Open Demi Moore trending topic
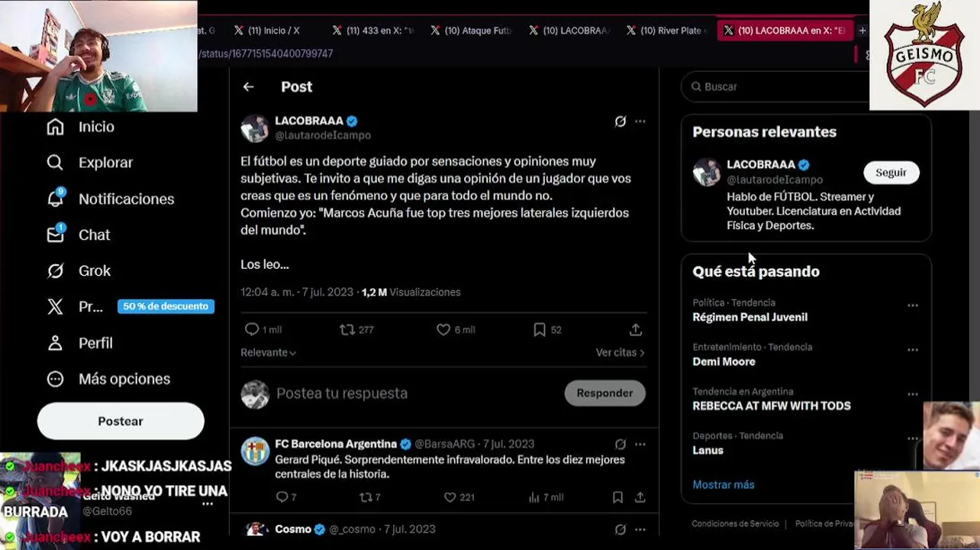This screenshot has width=980, height=550. click(724, 362)
